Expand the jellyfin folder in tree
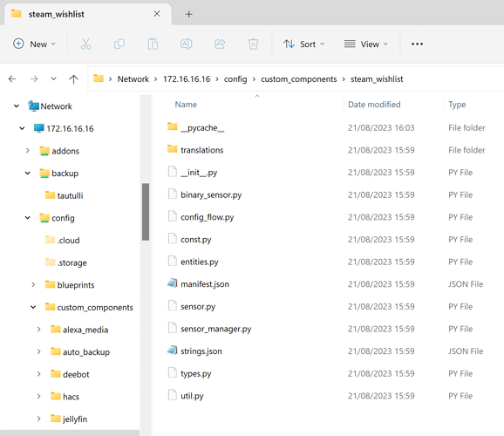The image size is (504, 436). pyautogui.click(x=38, y=419)
